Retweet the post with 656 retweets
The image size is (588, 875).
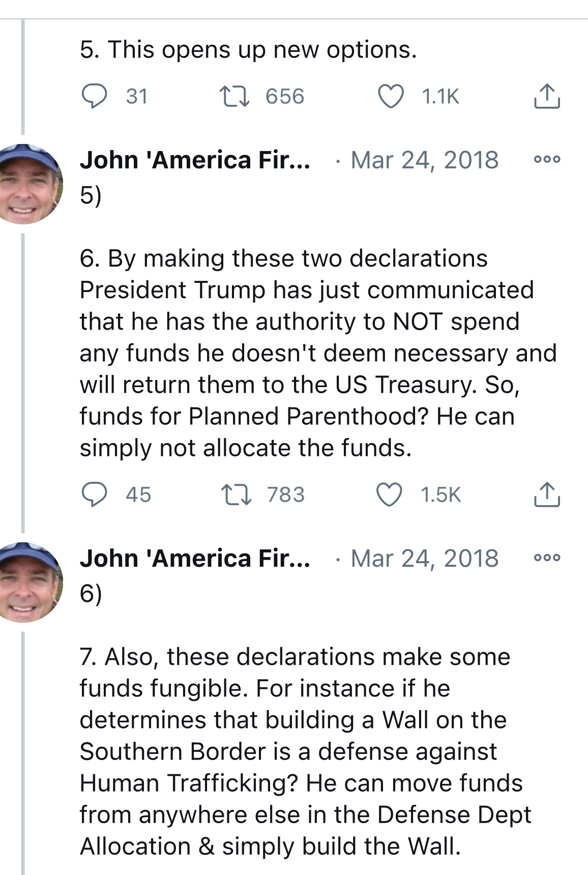(x=234, y=96)
